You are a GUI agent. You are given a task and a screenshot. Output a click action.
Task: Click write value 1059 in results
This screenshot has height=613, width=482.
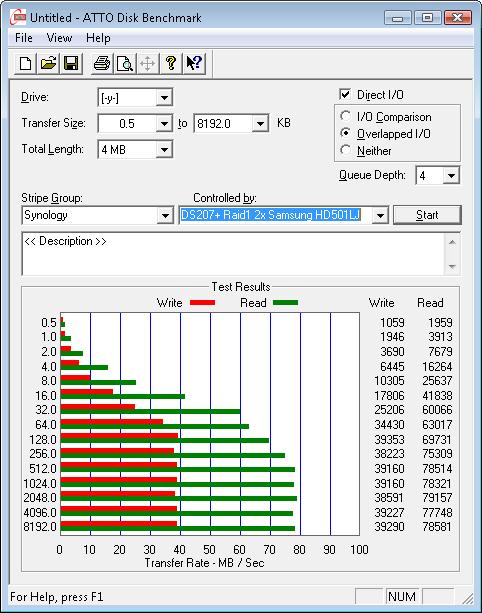point(392,323)
